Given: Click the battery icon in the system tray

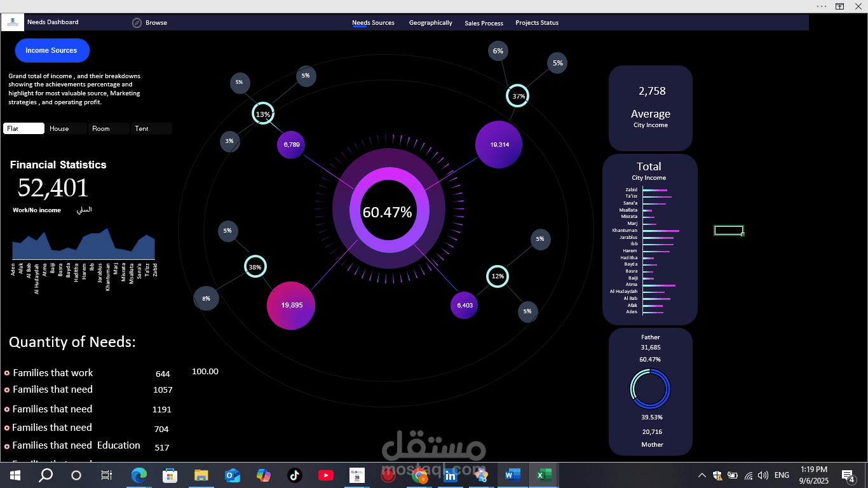Looking at the screenshot, I should pyautogui.click(x=733, y=475).
